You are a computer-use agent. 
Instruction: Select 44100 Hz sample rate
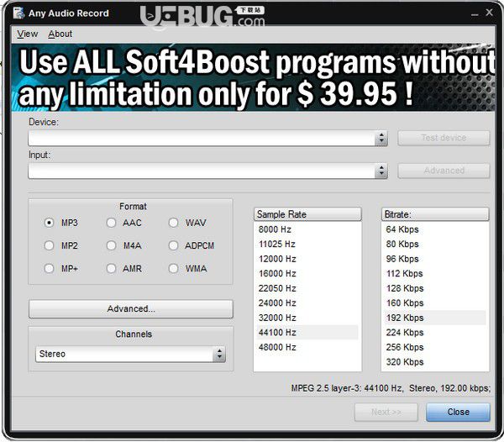307,333
